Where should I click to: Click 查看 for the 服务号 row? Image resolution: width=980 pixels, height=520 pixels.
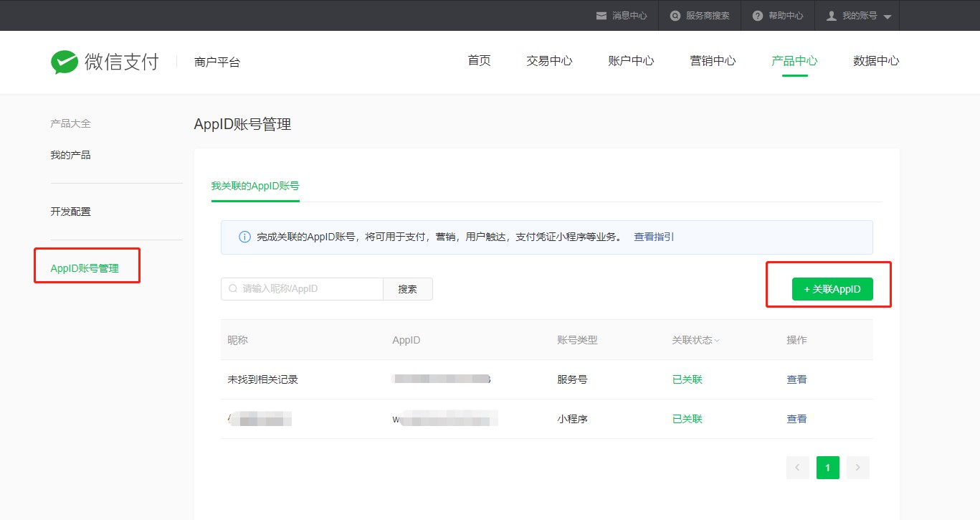point(796,379)
